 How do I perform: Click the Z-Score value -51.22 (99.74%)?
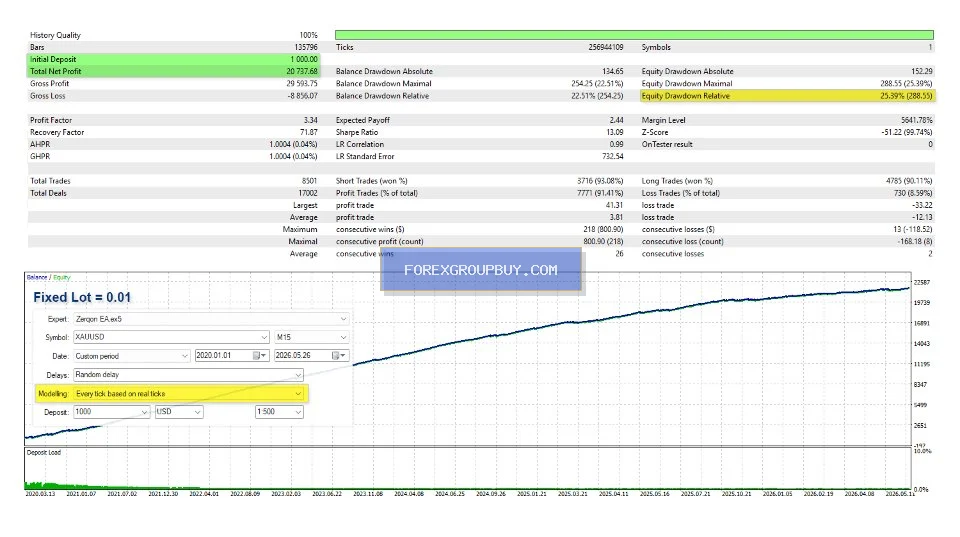pos(907,132)
